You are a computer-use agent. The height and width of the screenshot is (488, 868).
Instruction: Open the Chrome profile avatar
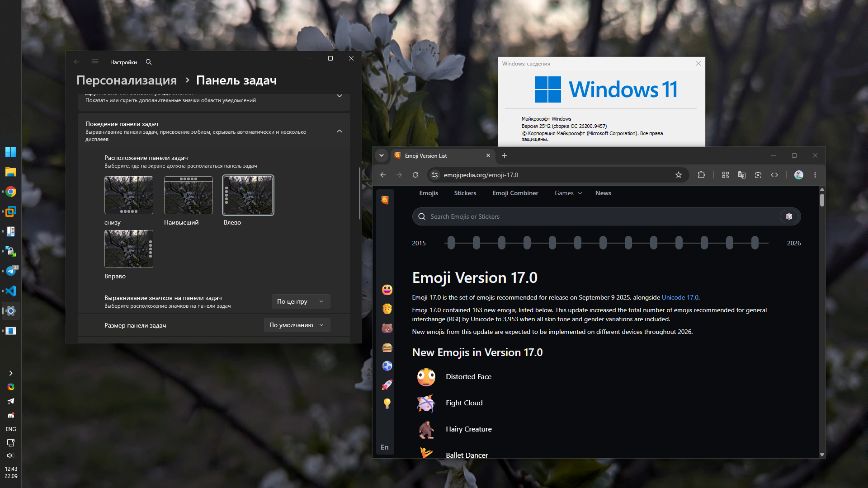coord(799,175)
